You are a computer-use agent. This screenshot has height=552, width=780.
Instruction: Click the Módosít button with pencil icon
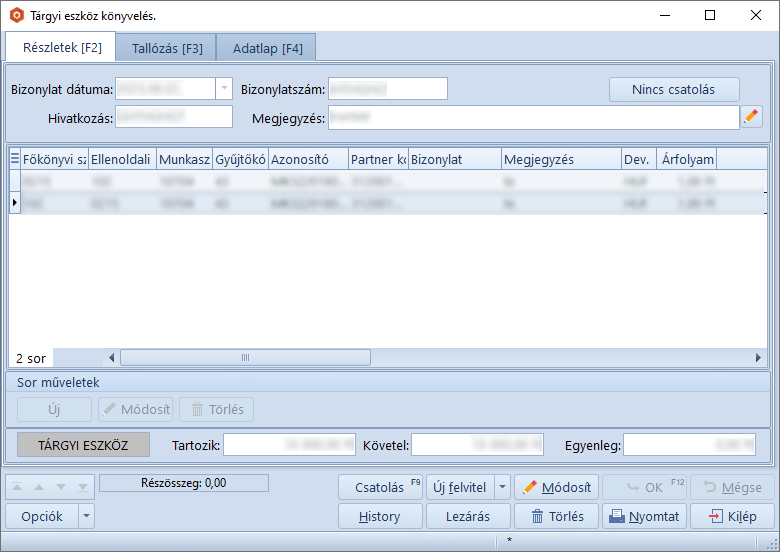(556, 487)
